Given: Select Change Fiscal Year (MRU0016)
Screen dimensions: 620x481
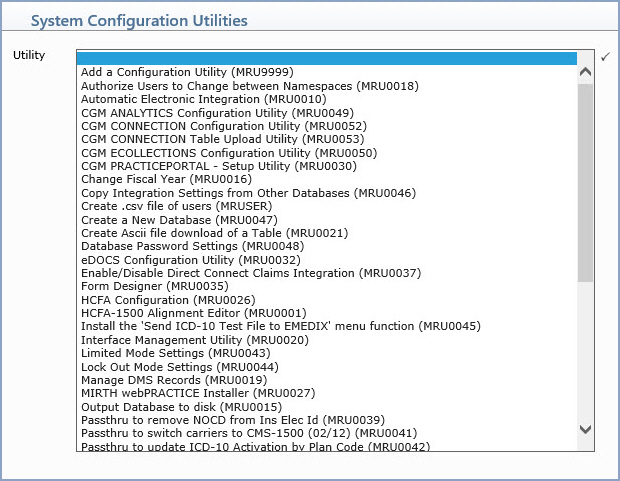Looking at the screenshot, I should coord(327,179).
